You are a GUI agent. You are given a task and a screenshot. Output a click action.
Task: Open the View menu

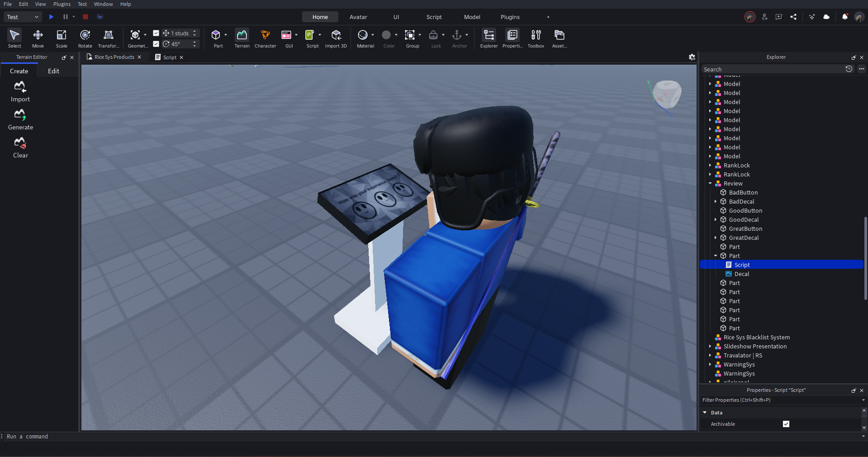coord(40,4)
